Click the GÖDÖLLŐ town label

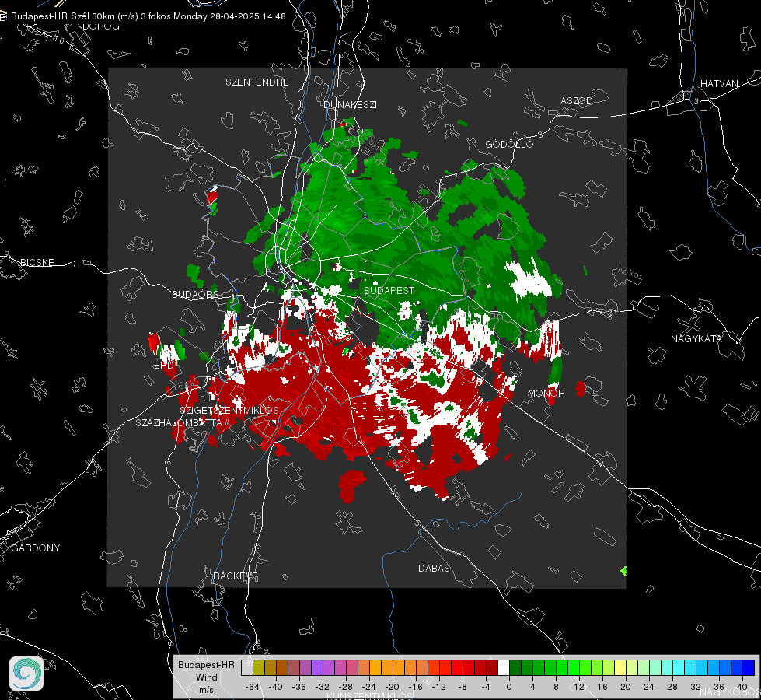[x=509, y=144]
